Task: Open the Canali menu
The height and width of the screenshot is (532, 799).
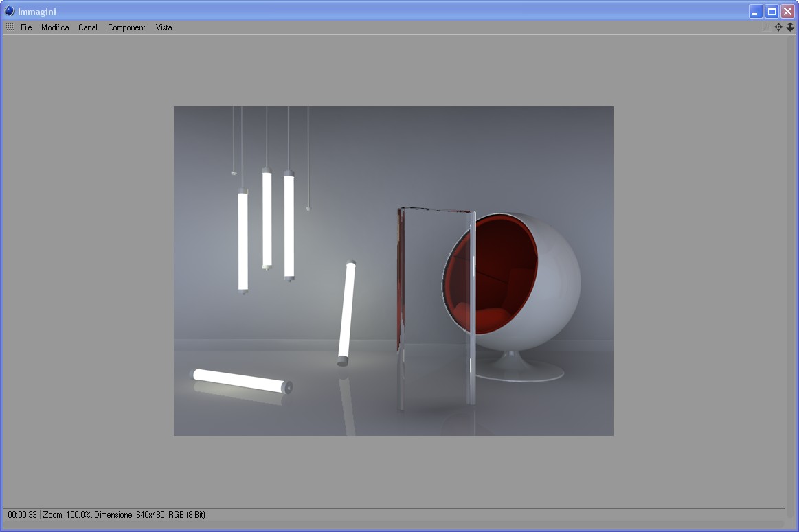Action: click(88, 27)
